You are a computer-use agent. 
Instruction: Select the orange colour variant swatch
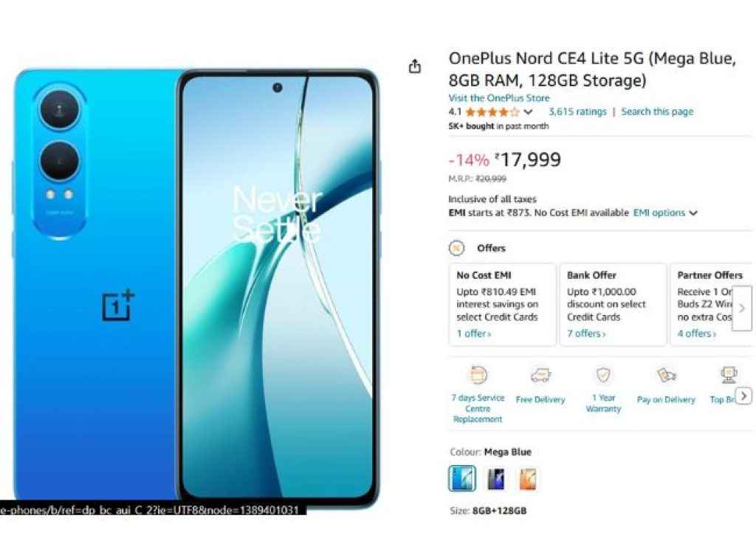527,479
